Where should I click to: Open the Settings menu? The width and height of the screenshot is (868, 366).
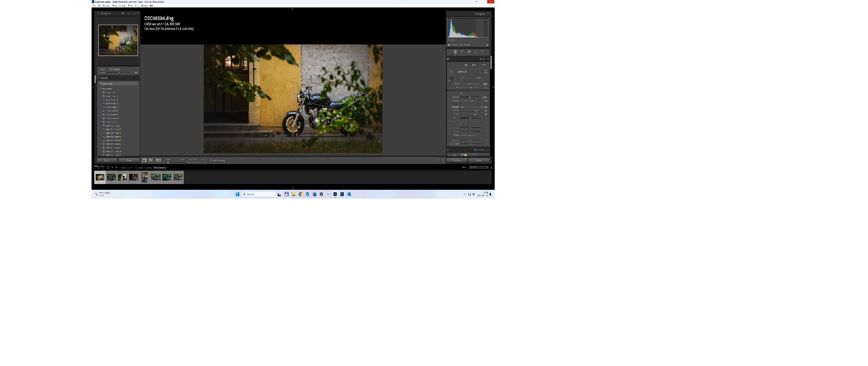(x=122, y=6)
